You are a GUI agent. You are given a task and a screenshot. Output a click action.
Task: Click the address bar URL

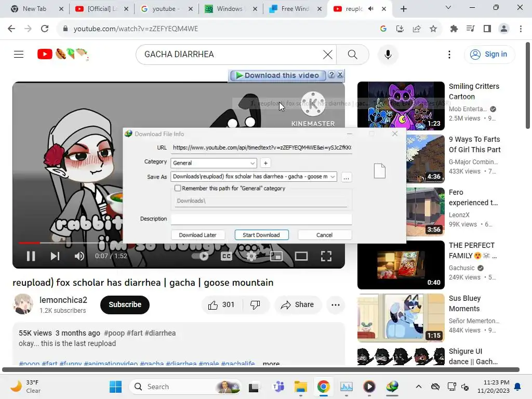[x=136, y=29]
